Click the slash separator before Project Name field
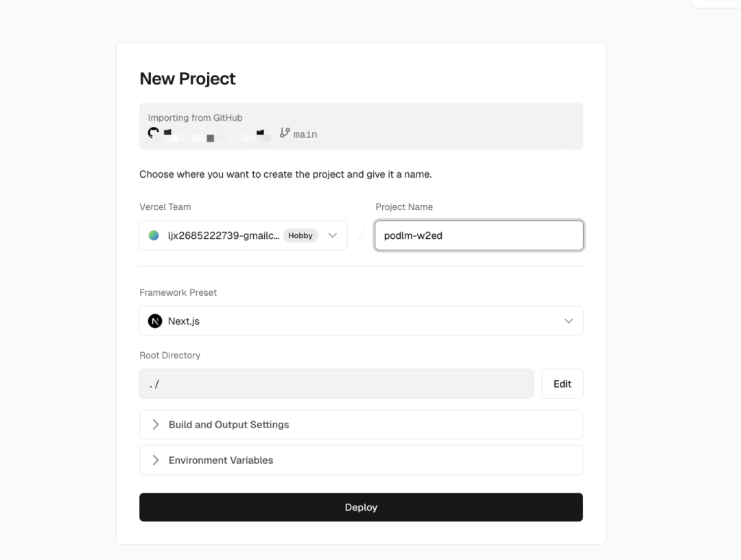 pyautogui.click(x=361, y=236)
